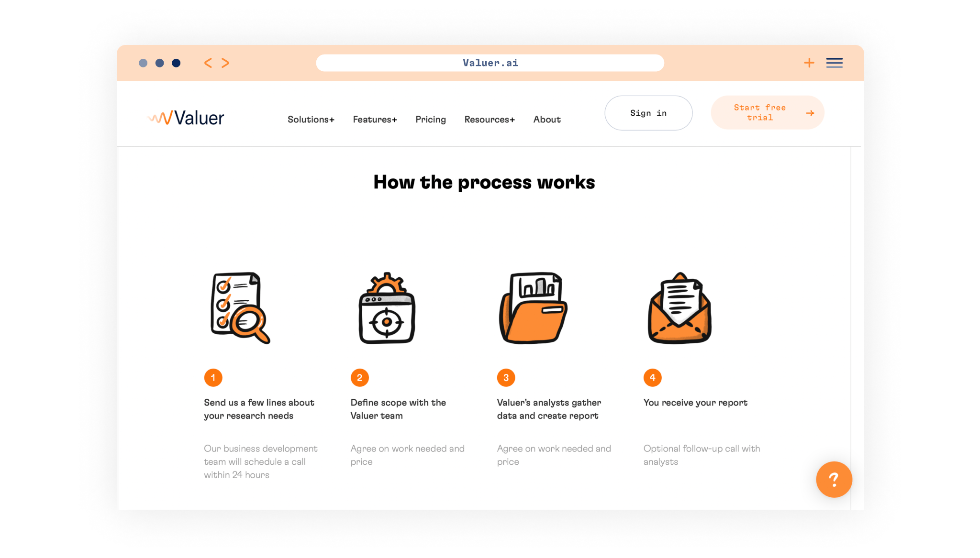
Task: Open the hamburger menu icon
Action: (834, 63)
